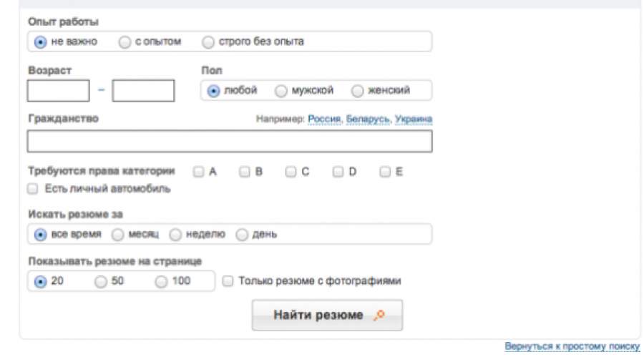
Task: Check driver license category C
Action: tap(291, 172)
